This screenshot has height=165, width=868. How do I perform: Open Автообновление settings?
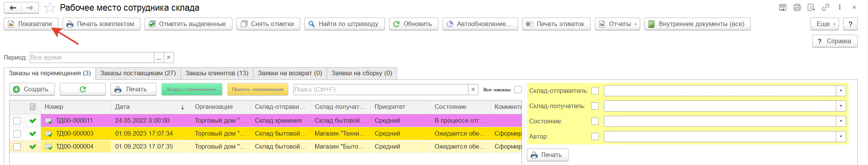tap(480, 24)
